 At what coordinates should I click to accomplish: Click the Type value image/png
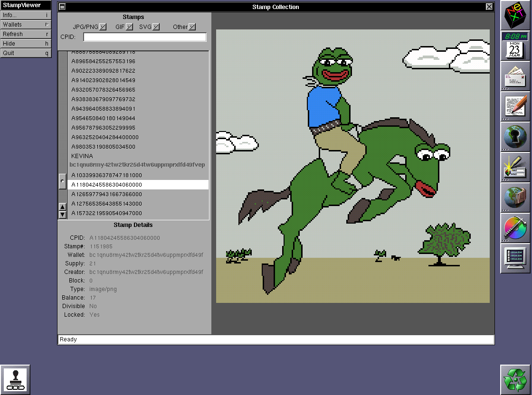pos(103,289)
